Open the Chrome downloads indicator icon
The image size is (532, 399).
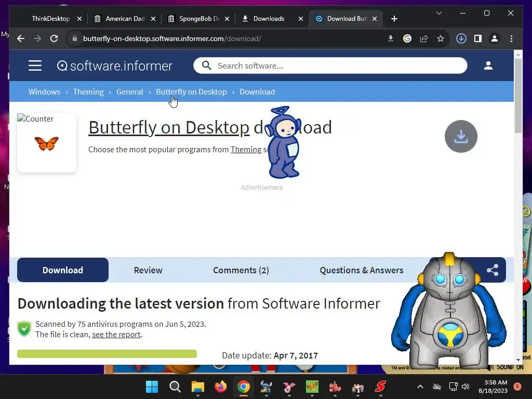(x=461, y=38)
